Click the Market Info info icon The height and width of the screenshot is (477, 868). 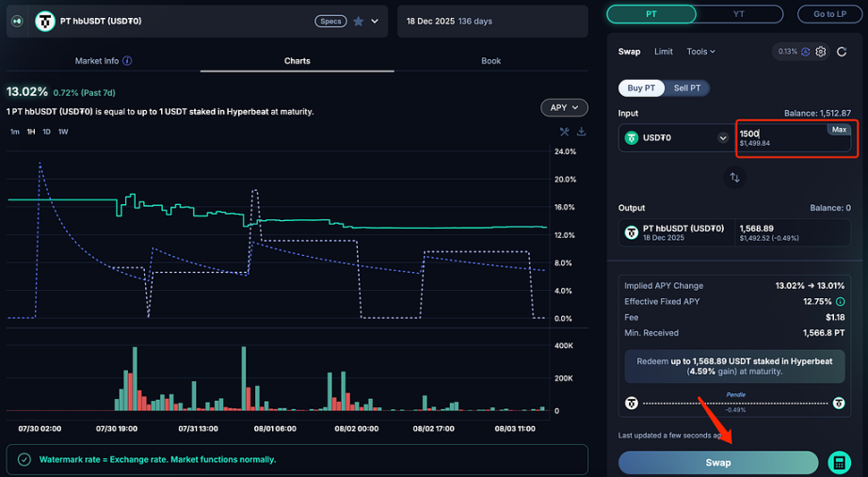click(x=127, y=61)
